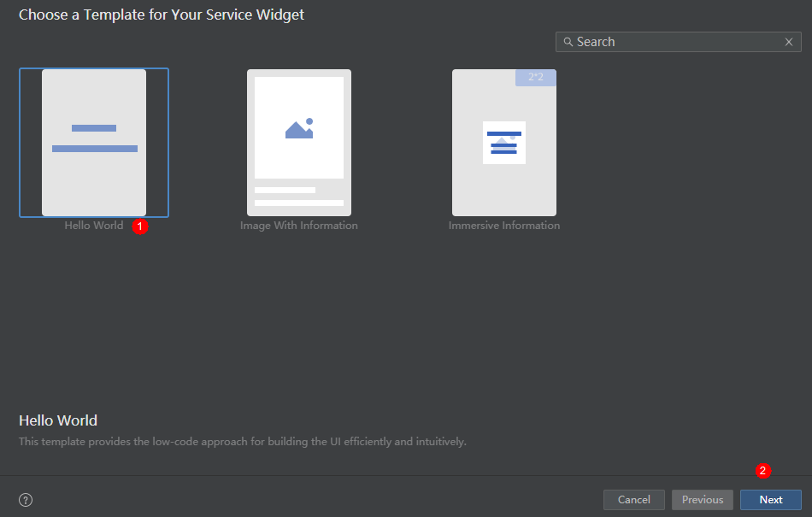The height and width of the screenshot is (517, 812).
Task: Focus the Search text field
Action: pos(675,42)
